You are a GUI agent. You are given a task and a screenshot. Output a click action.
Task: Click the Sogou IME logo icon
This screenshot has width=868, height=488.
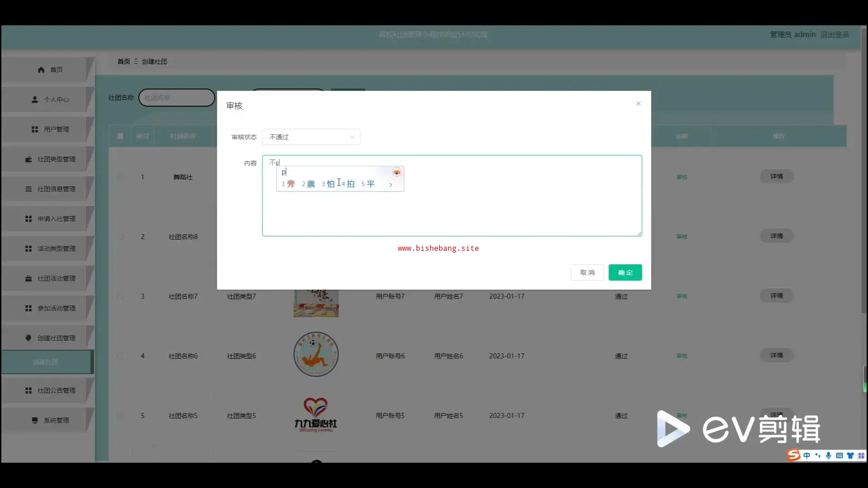794,455
